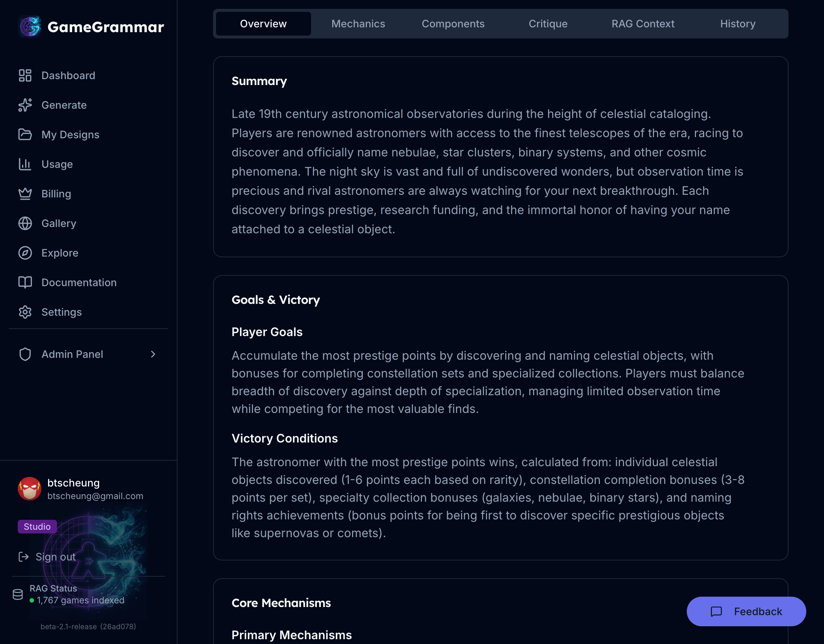Click the btscheung profile avatar

(30, 489)
